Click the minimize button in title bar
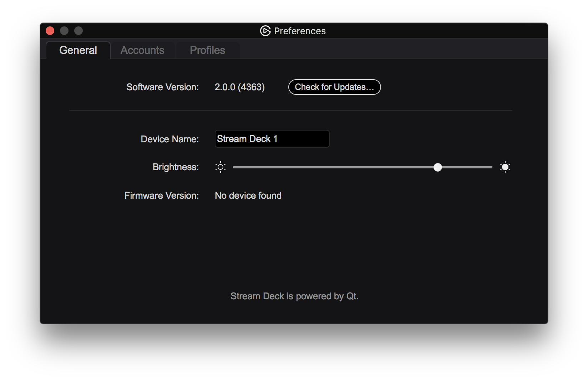The width and height of the screenshot is (588, 381). coord(64,31)
